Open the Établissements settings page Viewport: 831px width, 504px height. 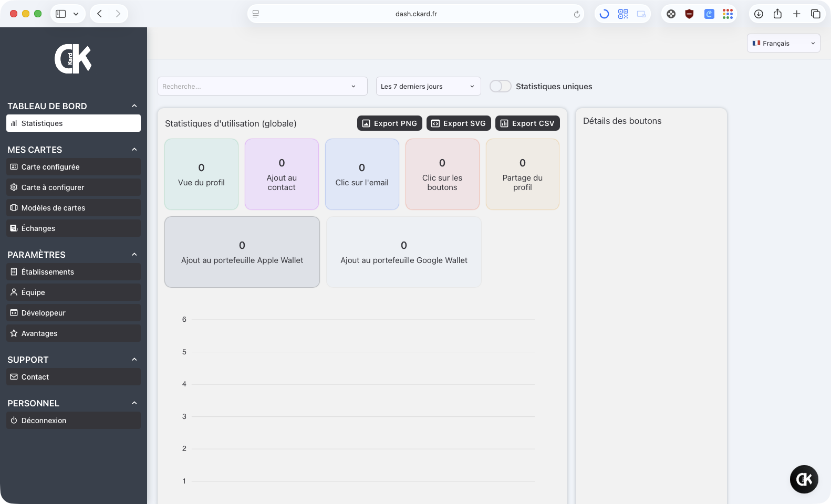(x=74, y=272)
